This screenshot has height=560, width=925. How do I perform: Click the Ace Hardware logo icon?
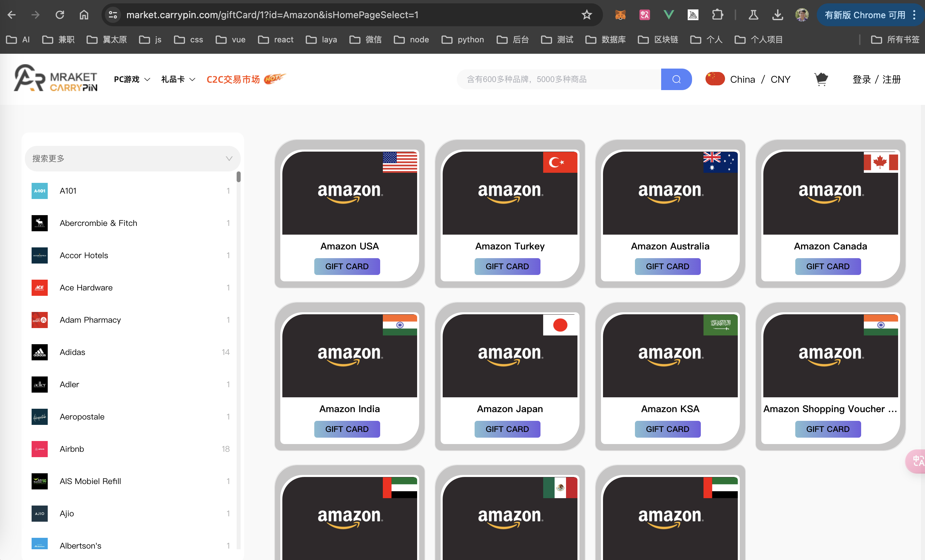coord(39,287)
